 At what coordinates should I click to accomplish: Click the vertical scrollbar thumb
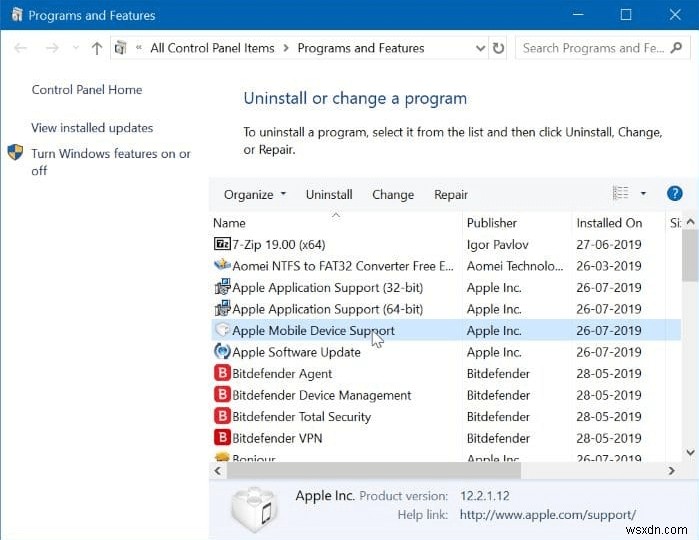(690, 256)
